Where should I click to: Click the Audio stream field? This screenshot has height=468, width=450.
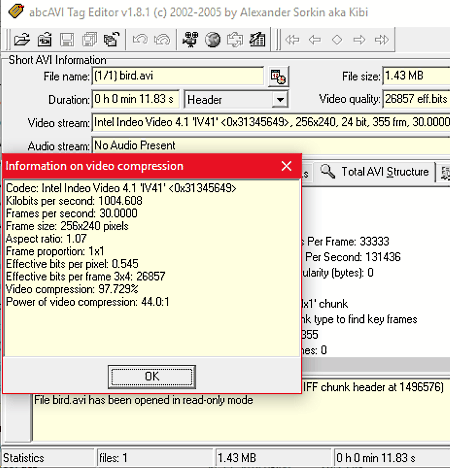(x=271, y=145)
